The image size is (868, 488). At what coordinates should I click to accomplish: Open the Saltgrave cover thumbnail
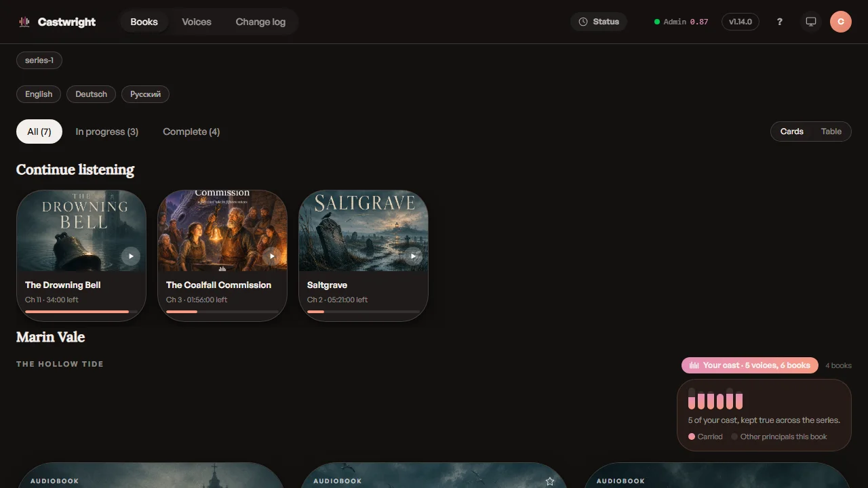pyautogui.click(x=363, y=231)
